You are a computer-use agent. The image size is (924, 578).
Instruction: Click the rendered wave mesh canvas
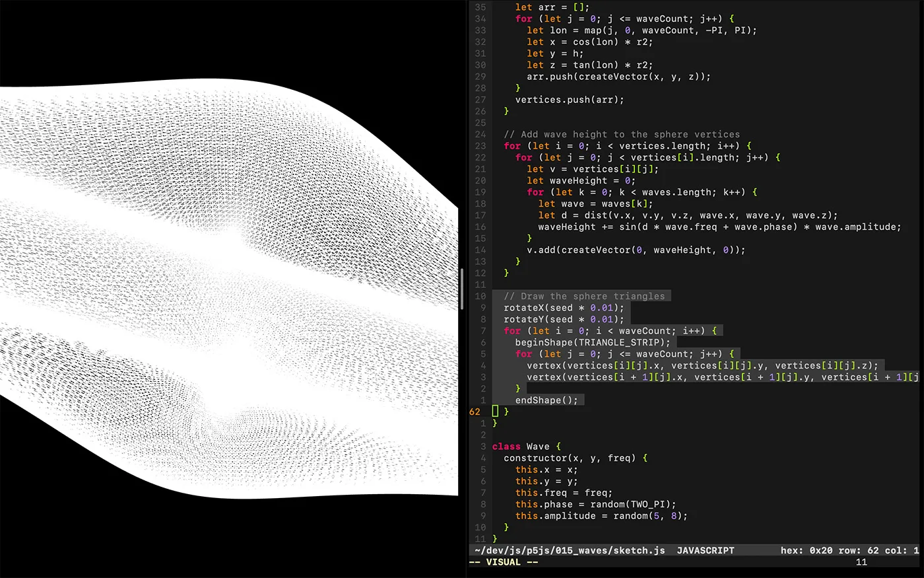tap(228, 291)
